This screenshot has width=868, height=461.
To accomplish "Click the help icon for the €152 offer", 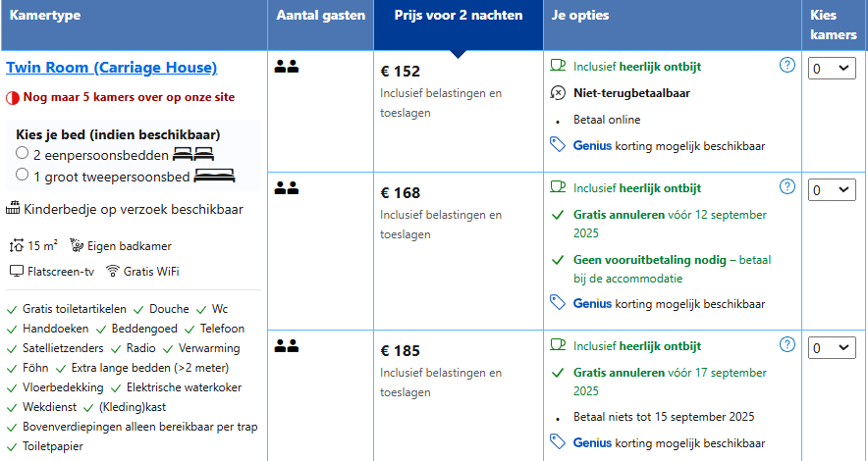I will [787, 65].
